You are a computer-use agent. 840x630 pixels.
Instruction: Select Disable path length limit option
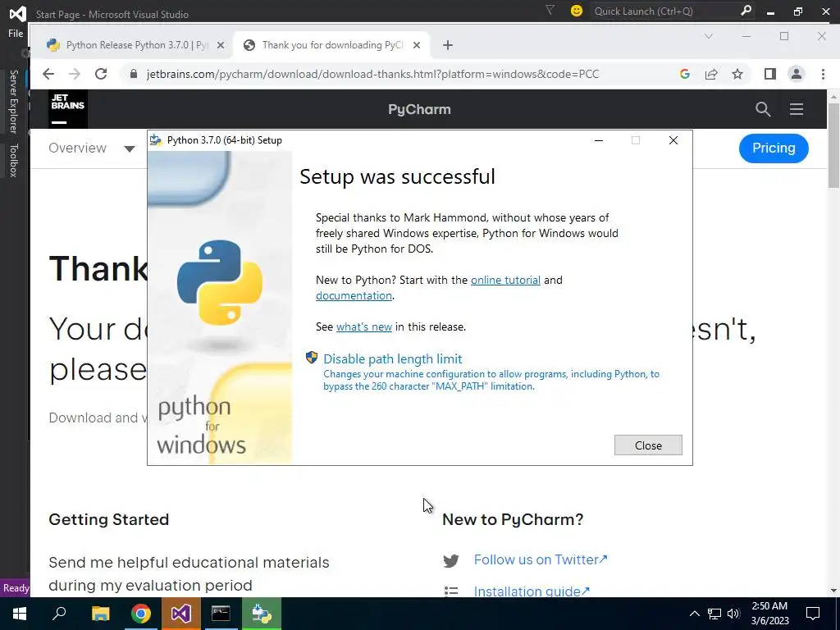[x=392, y=359]
